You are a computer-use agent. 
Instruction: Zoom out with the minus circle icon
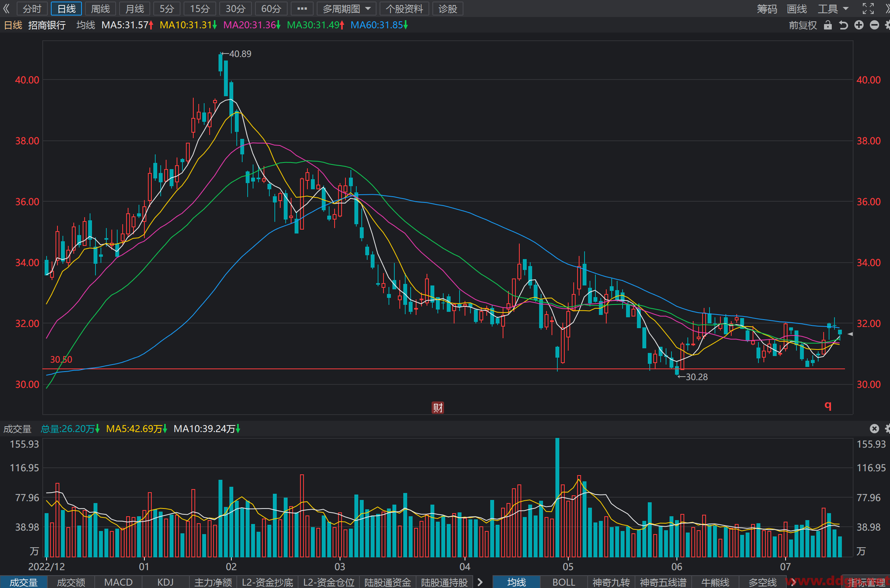[874, 25]
